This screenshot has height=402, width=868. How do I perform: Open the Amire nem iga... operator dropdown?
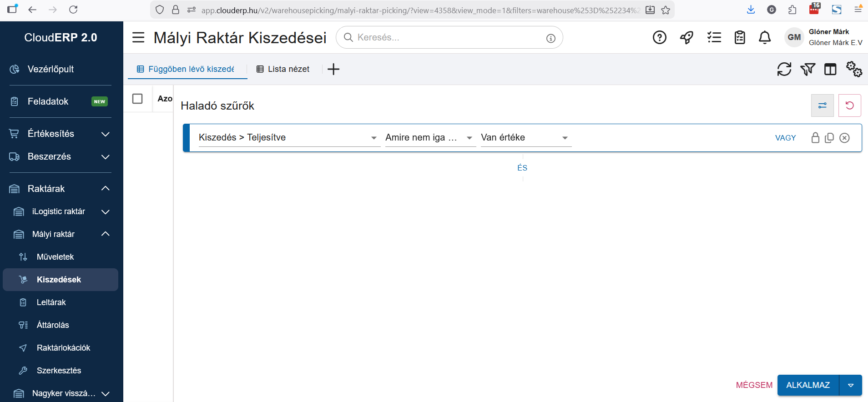coord(430,138)
